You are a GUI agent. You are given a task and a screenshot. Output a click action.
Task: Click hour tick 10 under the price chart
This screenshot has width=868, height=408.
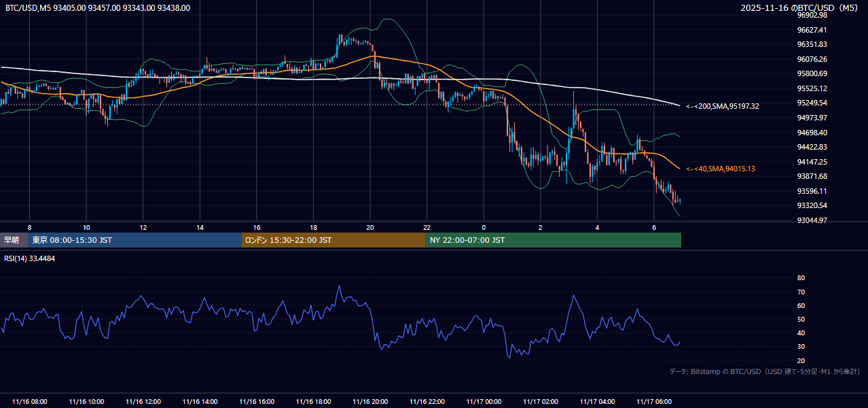click(x=86, y=227)
